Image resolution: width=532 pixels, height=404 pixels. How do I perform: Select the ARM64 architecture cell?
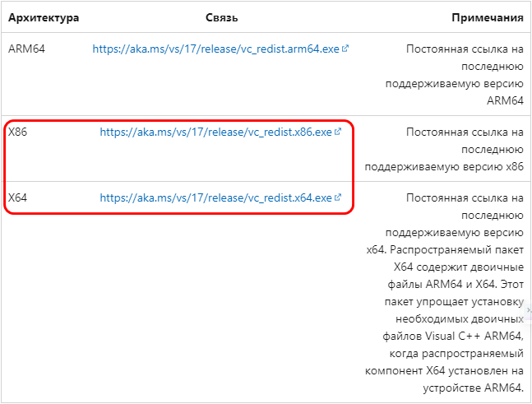[x=26, y=49]
